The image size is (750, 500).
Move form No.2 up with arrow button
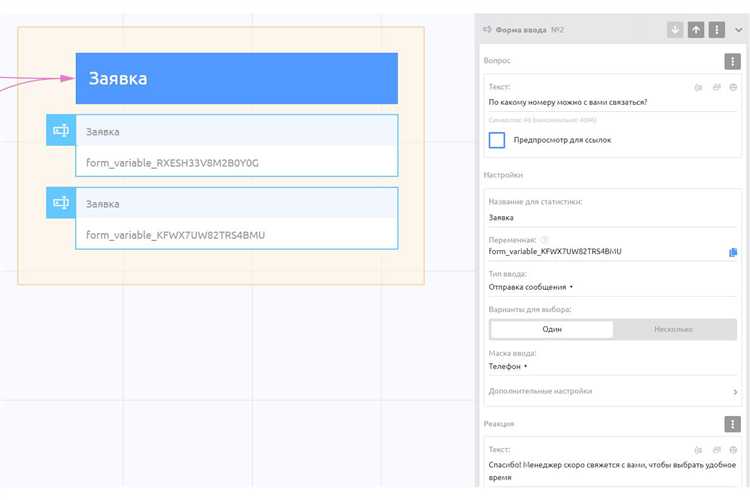click(x=696, y=30)
